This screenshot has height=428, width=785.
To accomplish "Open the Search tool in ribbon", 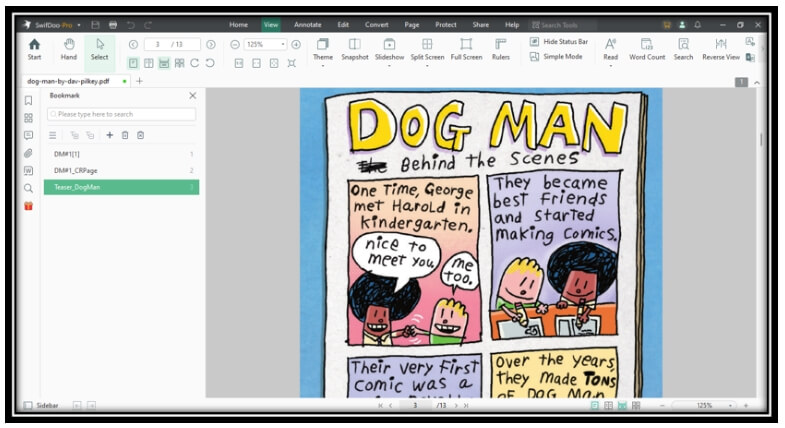I will point(683,49).
